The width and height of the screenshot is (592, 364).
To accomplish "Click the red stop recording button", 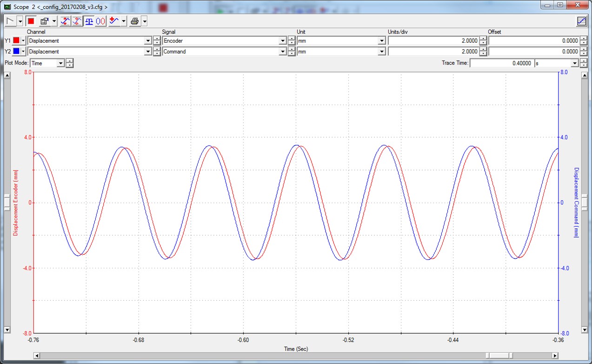I will click(31, 21).
